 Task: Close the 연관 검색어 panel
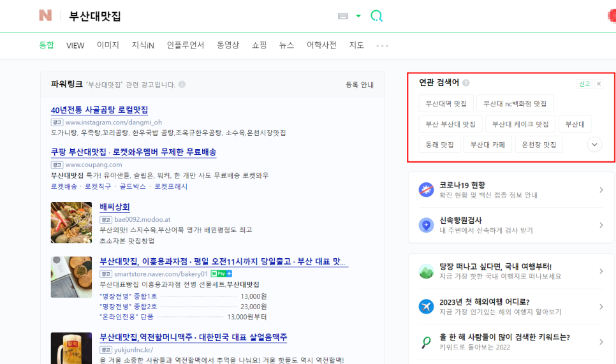(599, 84)
